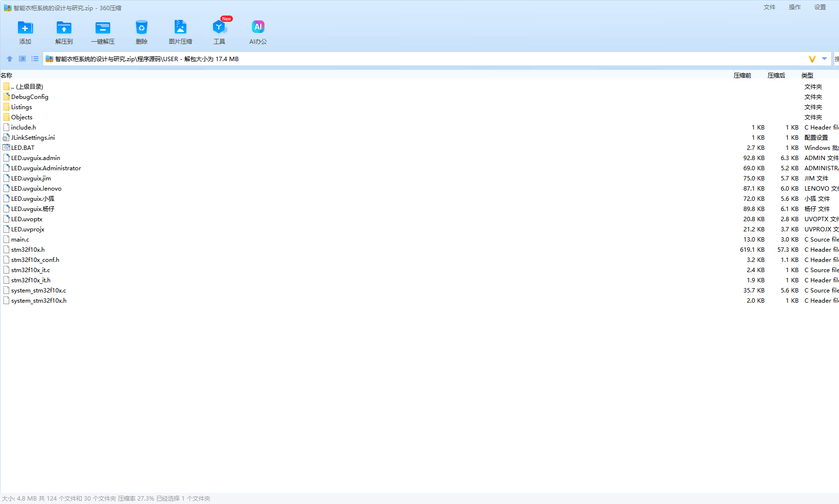Sort by 名称 column header
Image resolution: width=839 pixels, height=504 pixels.
7,76
